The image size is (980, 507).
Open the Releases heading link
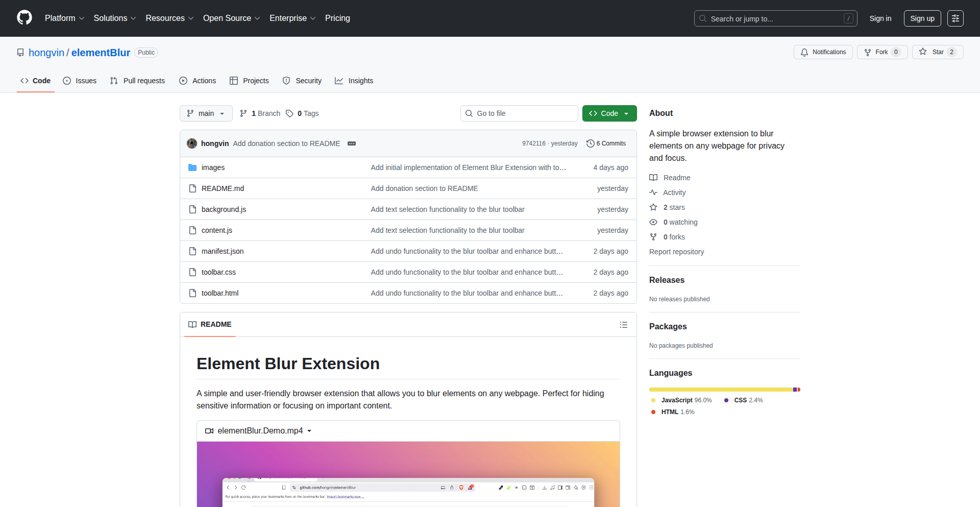click(667, 280)
